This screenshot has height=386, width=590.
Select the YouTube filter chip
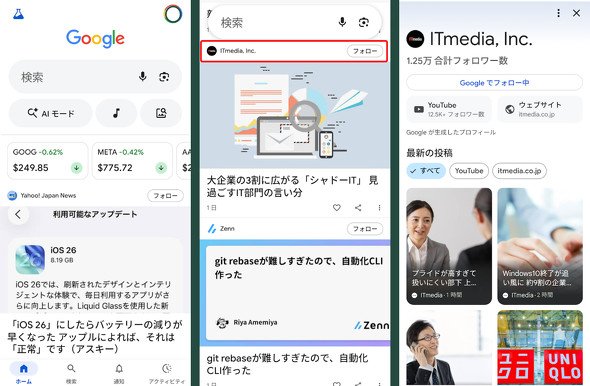tap(469, 171)
